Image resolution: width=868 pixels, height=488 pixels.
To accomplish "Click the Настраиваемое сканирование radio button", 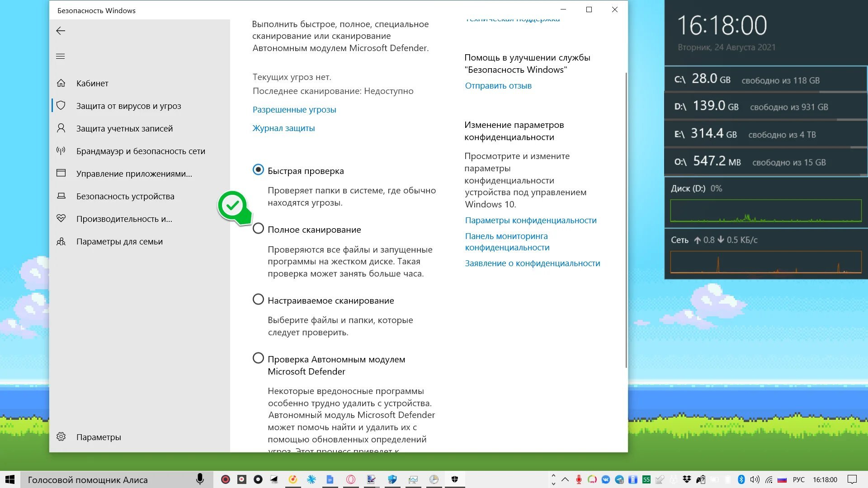I will [258, 300].
